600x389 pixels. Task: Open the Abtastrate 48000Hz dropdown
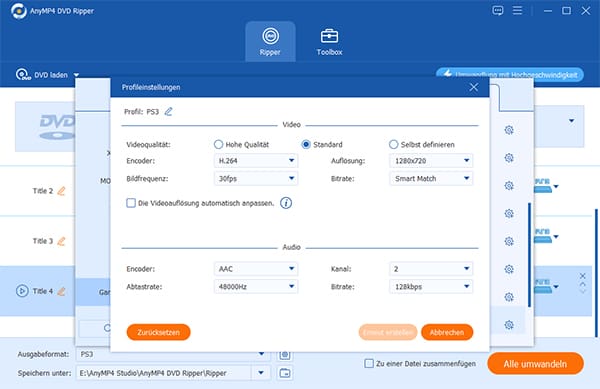click(256, 286)
